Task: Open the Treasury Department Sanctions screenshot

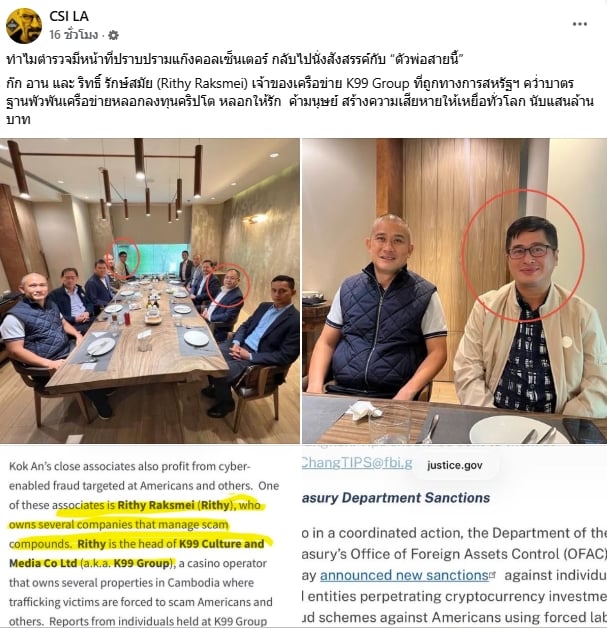Action: [454, 536]
